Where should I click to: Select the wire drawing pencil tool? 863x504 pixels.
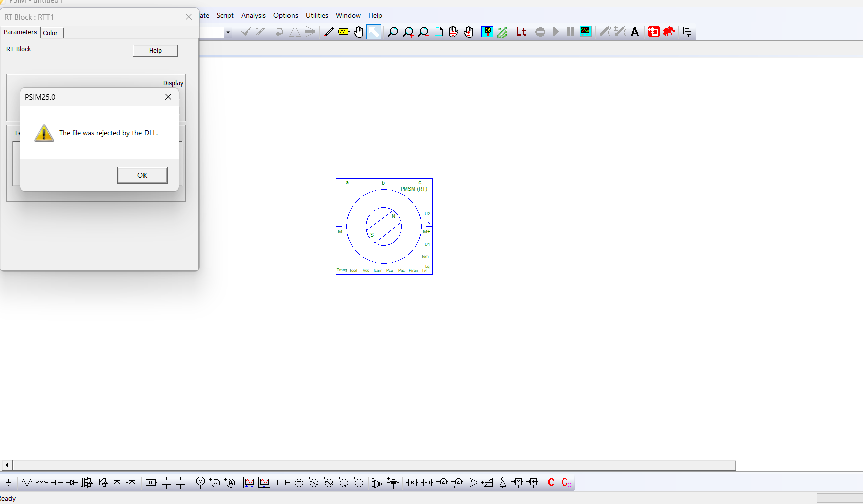(329, 32)
